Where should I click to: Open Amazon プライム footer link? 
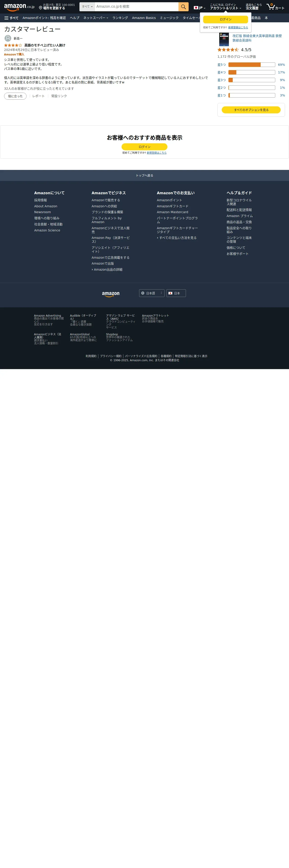pyautogui.click(x=239, y=216)
